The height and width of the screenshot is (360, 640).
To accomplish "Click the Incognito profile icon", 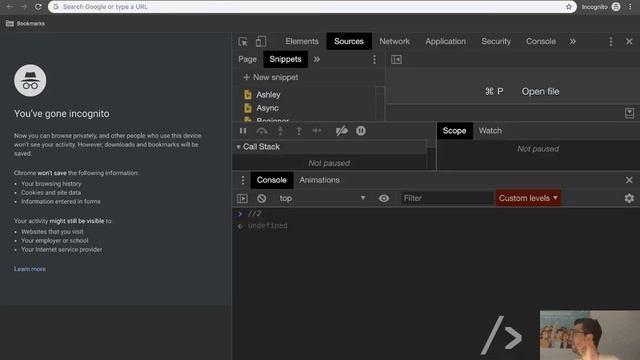I will coord(616,7).
